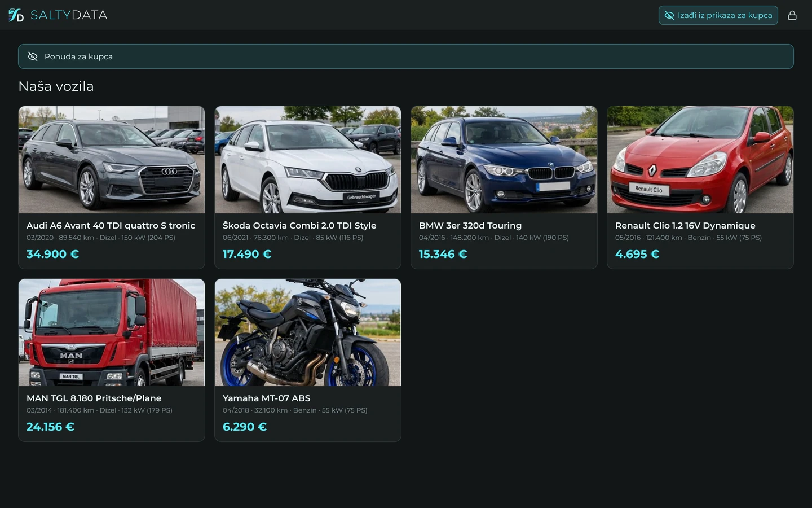Open the BMW 3er 320d Touring photo

pos(504,160)
